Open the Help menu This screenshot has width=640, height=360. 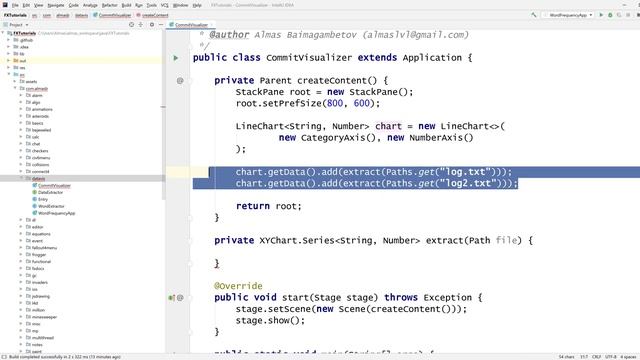tap(197, 5)
